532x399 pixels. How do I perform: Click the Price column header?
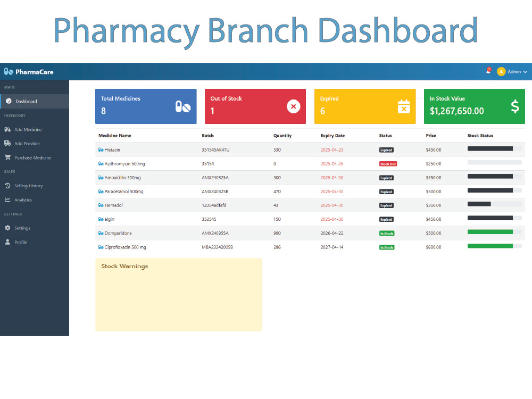tap(431, 135)
